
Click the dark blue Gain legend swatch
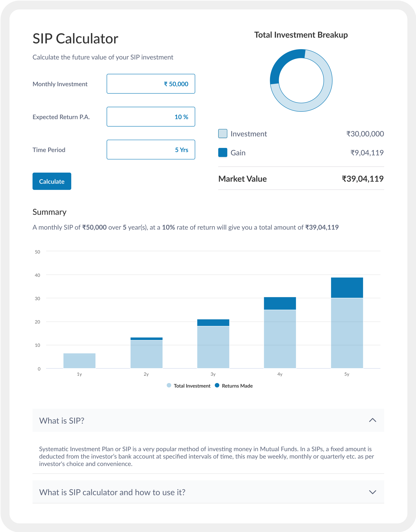point(222,152)
